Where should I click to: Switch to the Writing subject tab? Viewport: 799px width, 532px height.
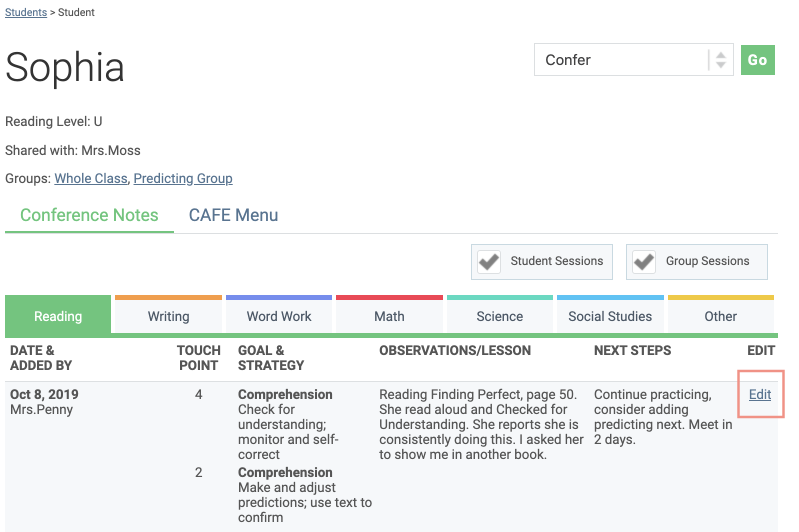click(168, 316)
